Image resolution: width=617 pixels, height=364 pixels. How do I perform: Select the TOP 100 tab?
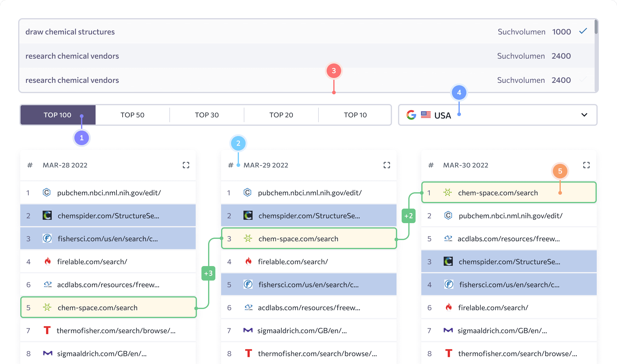click(x=57, y=115)
